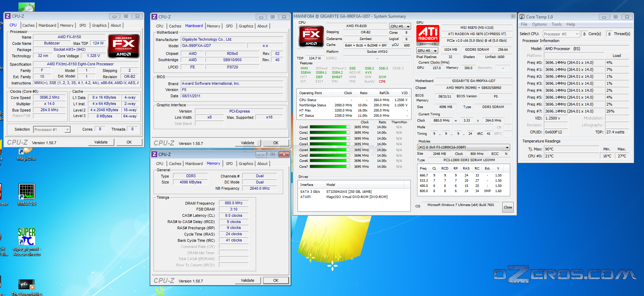Click the AMD FX processor logo in HWiNFO64

click(x=311, y=36)
